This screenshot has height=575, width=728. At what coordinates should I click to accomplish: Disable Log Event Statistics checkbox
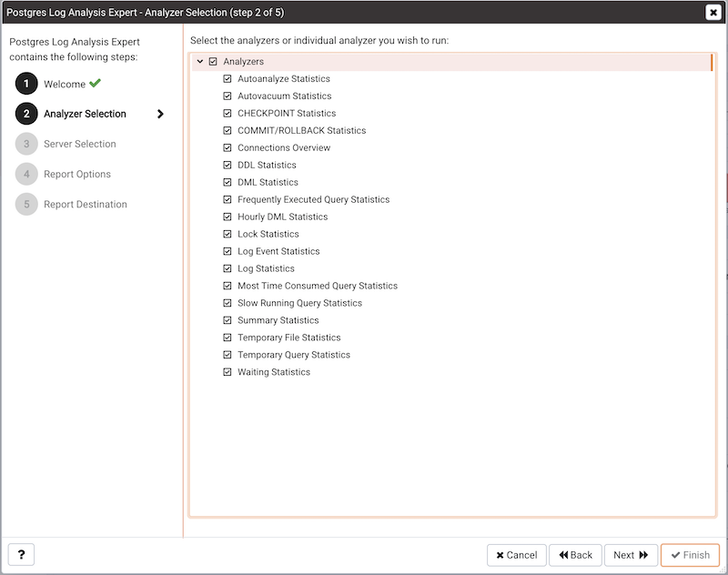(227, 251)
